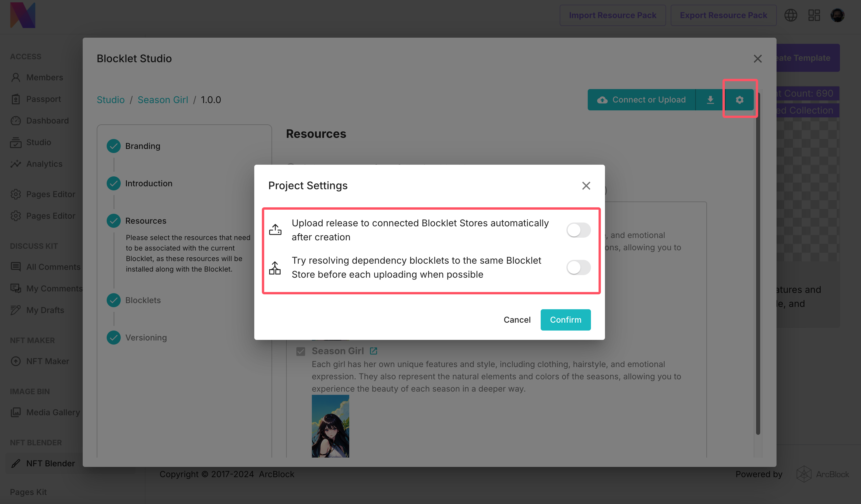The width and height of the screenshot is (861, 504).
Task: Uncheck the Season Girl checkbox
Action: coord(301,351)
